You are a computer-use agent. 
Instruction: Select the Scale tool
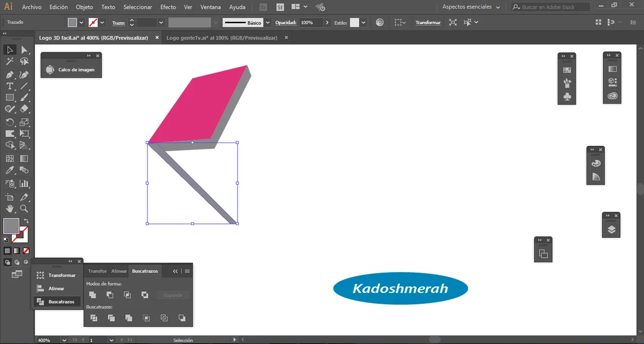[24, 122]
